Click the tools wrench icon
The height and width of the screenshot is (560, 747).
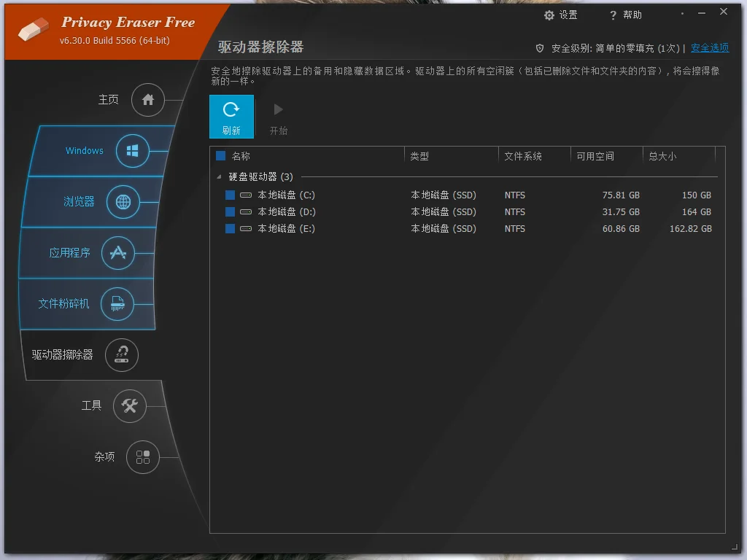pos(130,405)
